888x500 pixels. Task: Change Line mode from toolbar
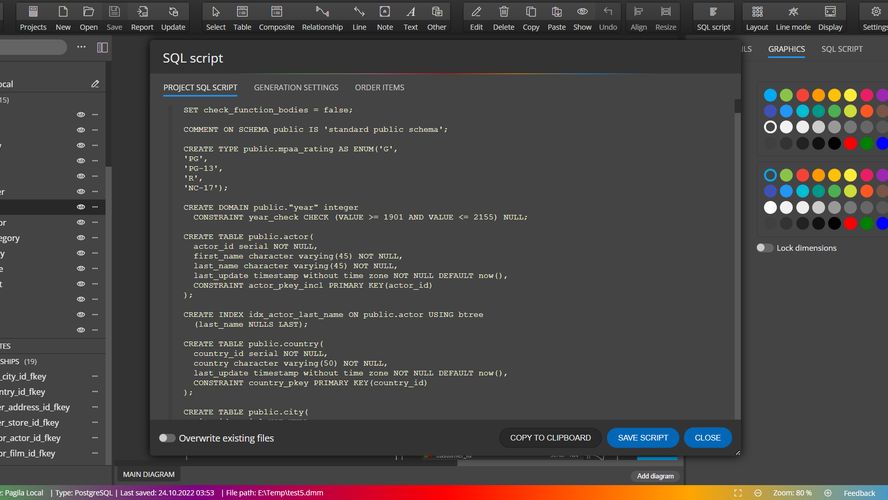(x=793, y=18)
